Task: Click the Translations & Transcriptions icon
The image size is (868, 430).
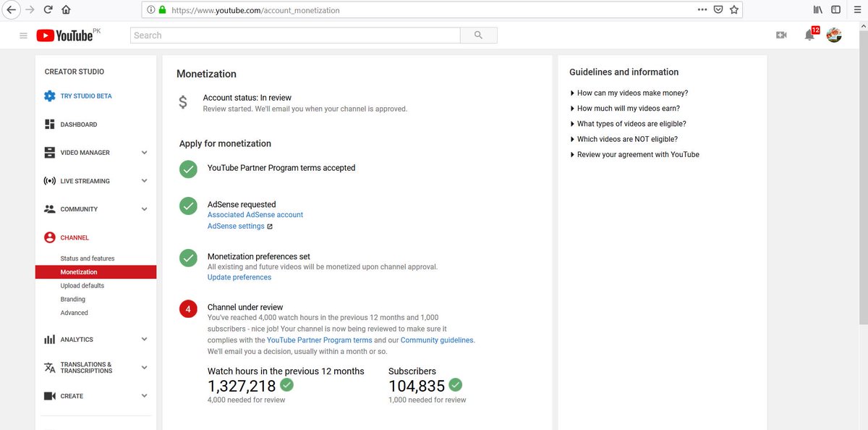Action: tap(49, 368)
